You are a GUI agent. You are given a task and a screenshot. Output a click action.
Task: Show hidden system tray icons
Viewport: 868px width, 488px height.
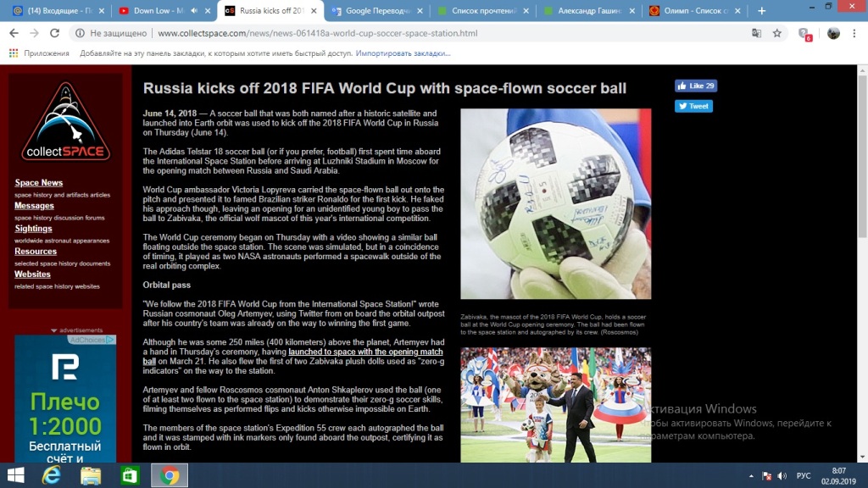751,476
